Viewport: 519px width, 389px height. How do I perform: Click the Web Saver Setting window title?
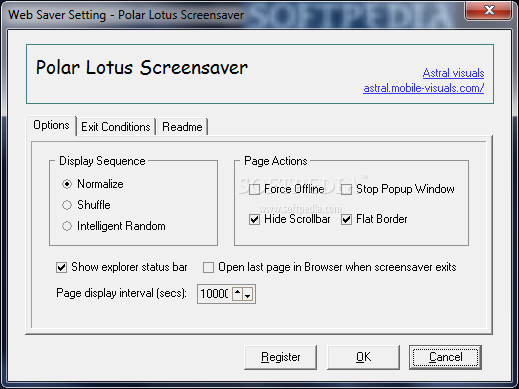126,15
